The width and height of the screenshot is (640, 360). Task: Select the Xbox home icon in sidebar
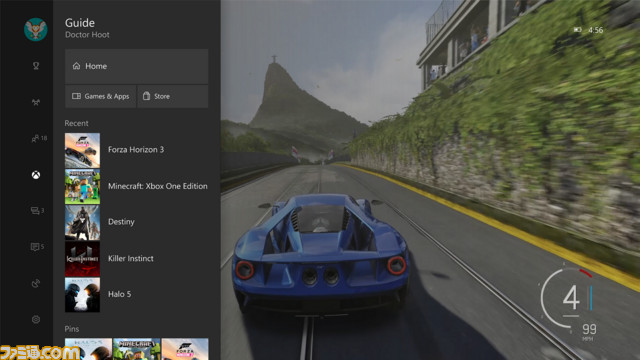tap(36, 175)
